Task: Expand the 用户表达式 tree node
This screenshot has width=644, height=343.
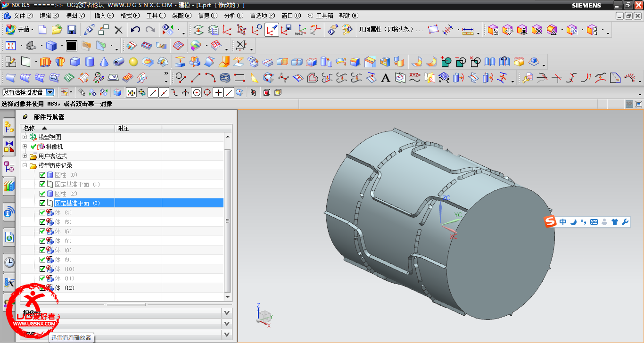Action: (25, 156)
